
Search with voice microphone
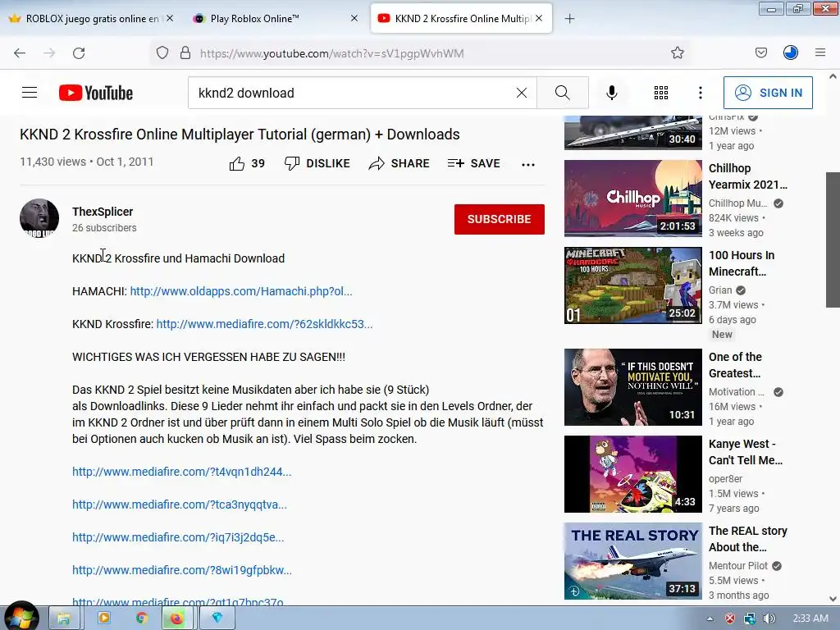tap(611, 93)
